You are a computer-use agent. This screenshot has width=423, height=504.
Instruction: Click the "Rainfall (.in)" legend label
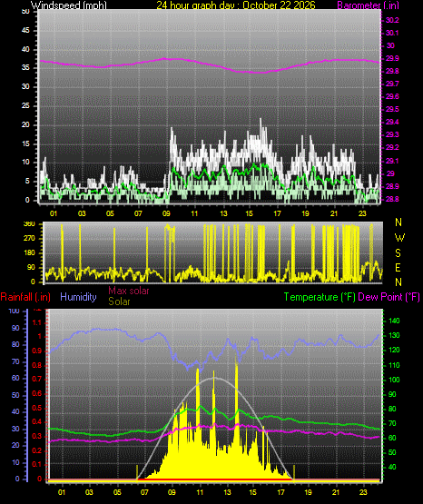pos(25,297)
